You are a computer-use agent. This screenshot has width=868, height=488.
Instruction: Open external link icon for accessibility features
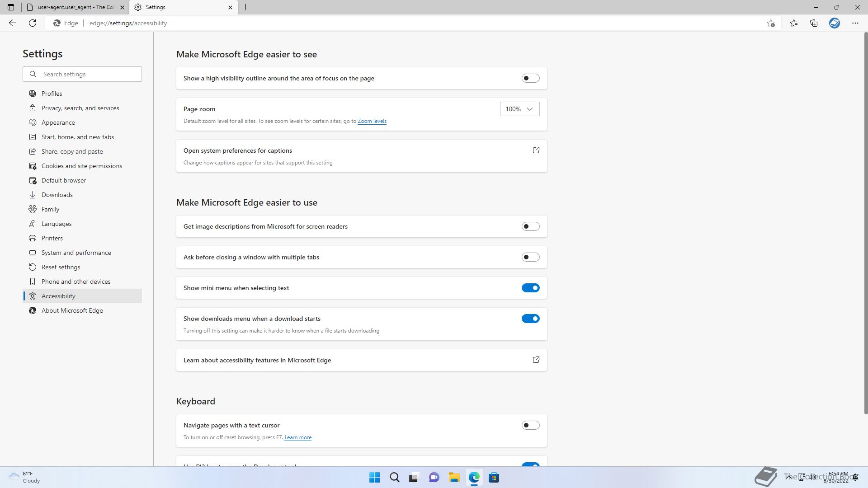tap(536, 360)
